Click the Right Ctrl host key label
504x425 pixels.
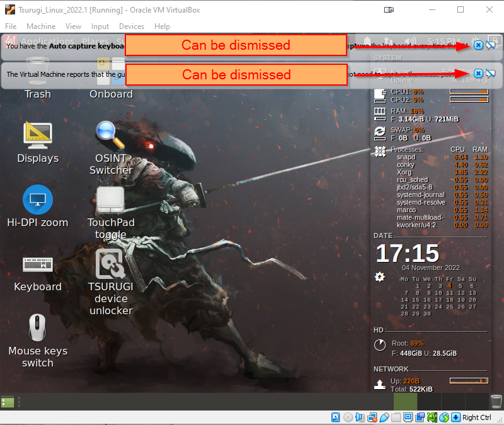[x=477, y=417]
